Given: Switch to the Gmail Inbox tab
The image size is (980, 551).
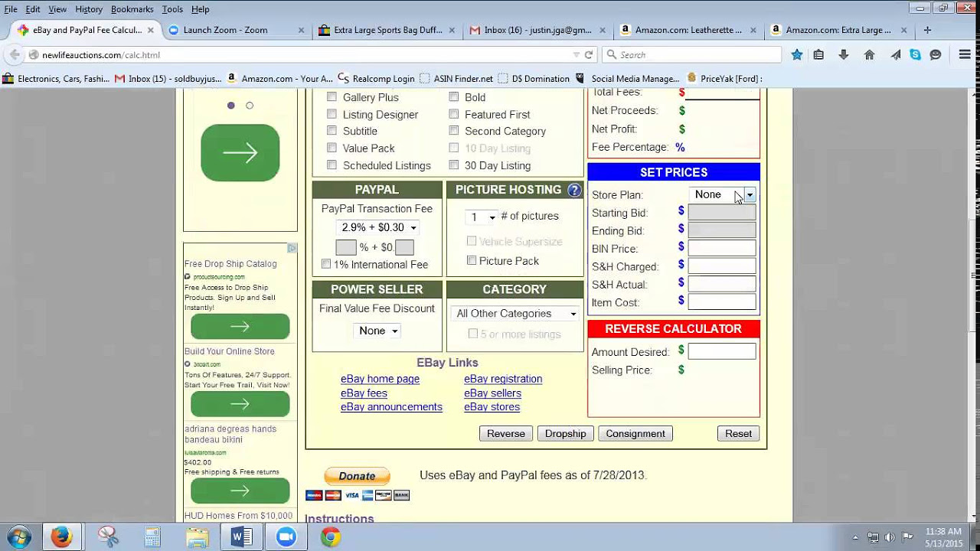Looking at the screenshot, I should 536,30.
